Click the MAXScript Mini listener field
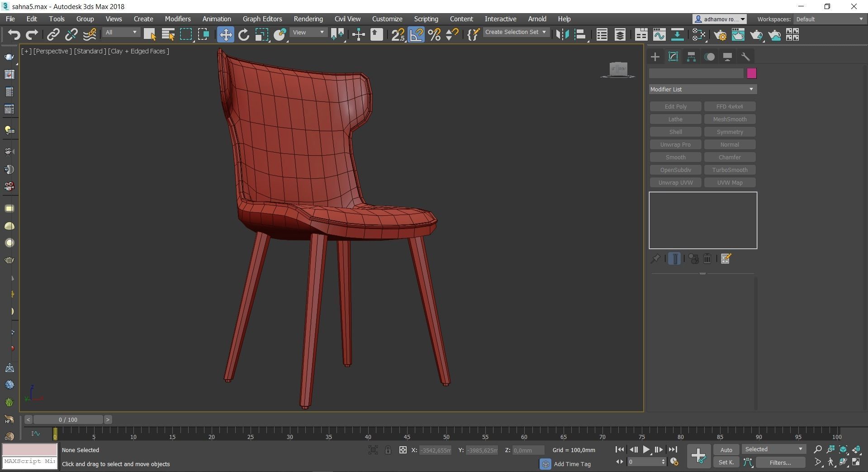This screenshot has width=868, height=472. (30, 462)
